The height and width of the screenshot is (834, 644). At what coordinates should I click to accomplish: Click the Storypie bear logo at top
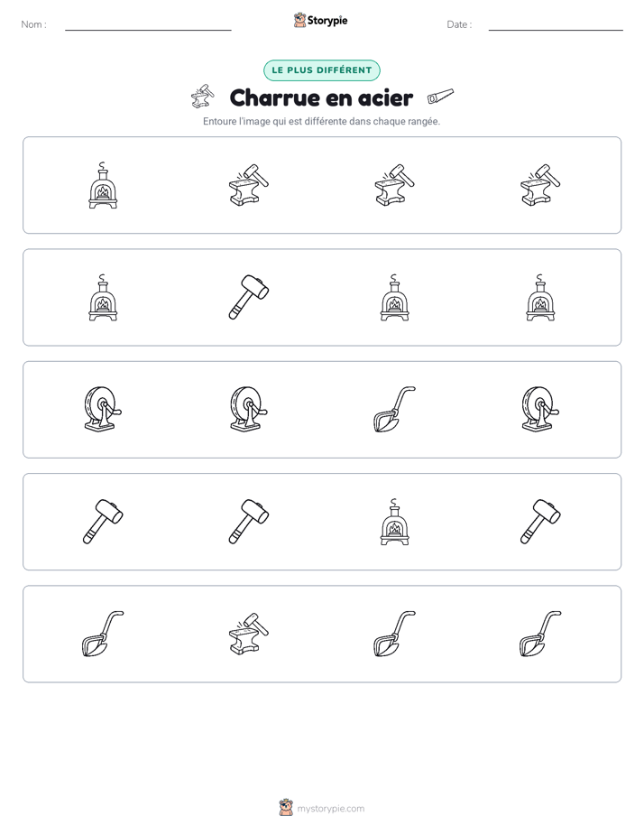299,20
